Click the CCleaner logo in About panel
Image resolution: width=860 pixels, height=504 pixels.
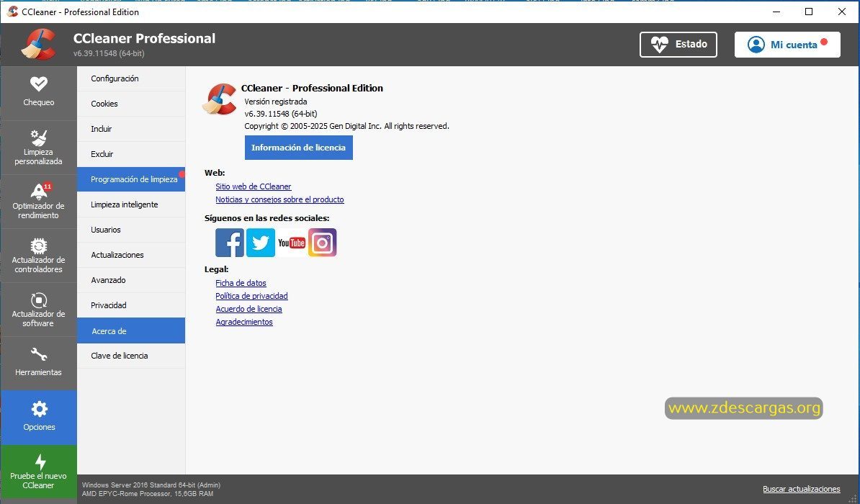[220, 99]
